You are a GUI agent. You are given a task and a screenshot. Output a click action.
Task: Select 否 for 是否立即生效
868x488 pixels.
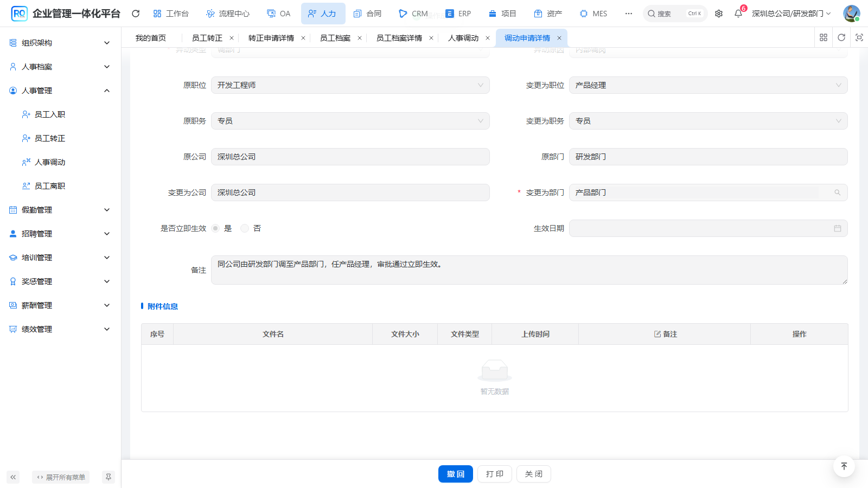coord(245,228)
